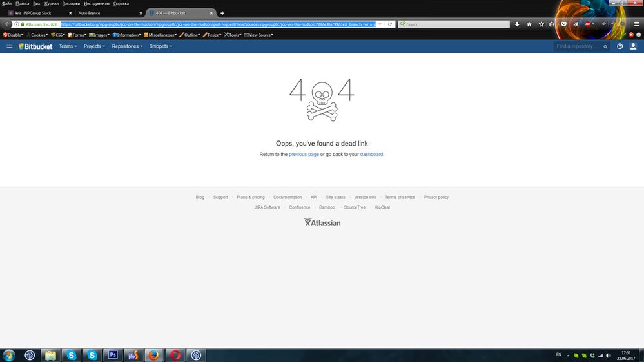Click the browser back arrow
Image resolution: width=644 pixels, height=362 pixels.
pos(7,24)
